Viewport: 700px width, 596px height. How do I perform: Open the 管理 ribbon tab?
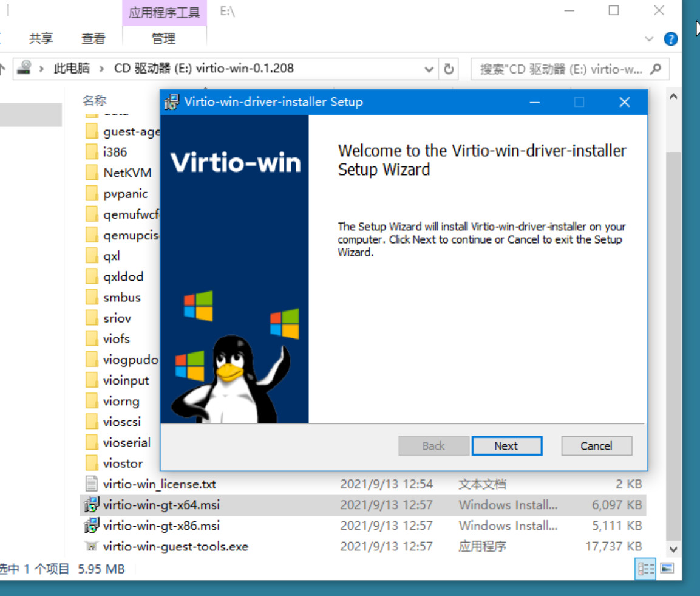tap(164, 38)
